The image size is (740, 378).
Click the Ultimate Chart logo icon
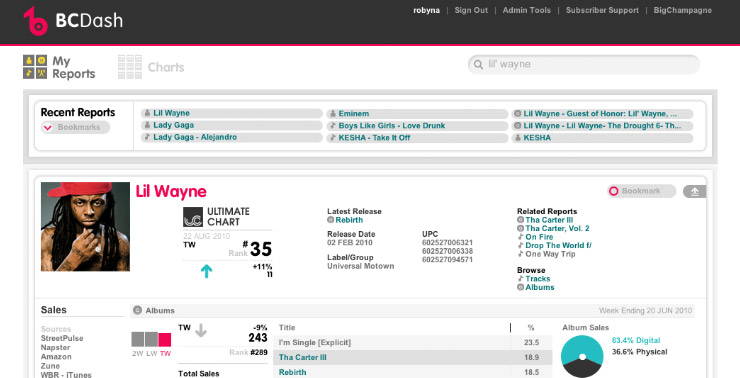pos(193,217)
